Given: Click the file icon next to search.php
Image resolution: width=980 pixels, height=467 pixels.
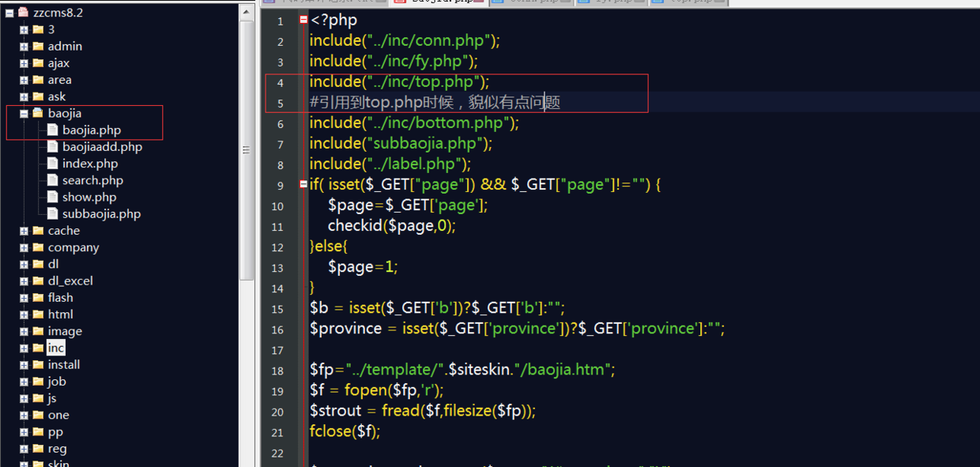Looking at the screenshot, I should [53, 180].
